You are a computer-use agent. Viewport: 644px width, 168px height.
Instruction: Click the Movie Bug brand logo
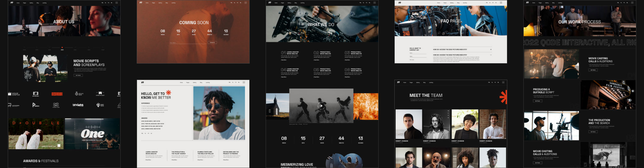(x=79, y=94)
